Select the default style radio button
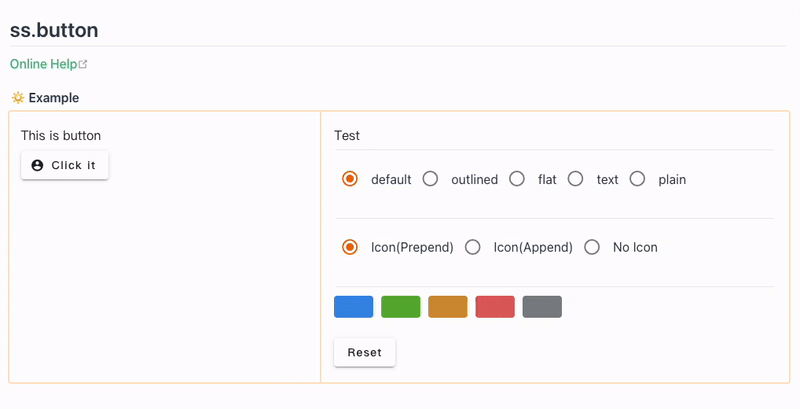Image resolution: width=800 pixels, height=409 pixels. pos(350,179)
